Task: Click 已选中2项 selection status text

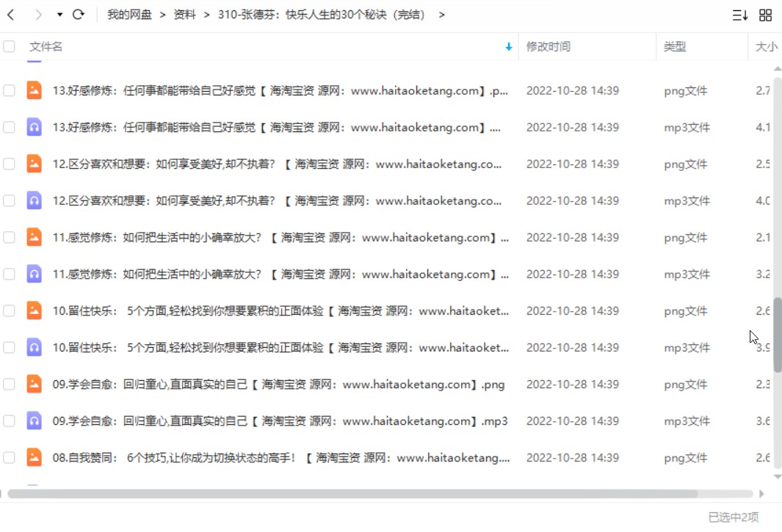Action: [x=734, y=517]
